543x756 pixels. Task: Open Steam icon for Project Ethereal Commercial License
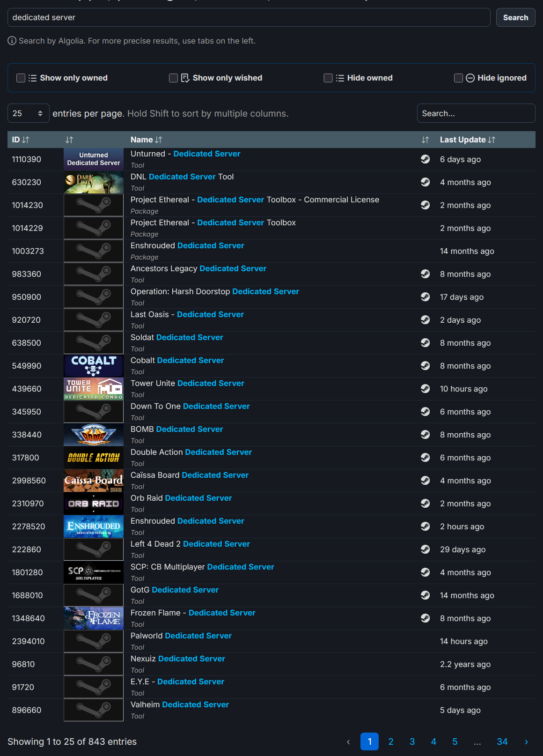pyautogui.click(x=425, y=205)
